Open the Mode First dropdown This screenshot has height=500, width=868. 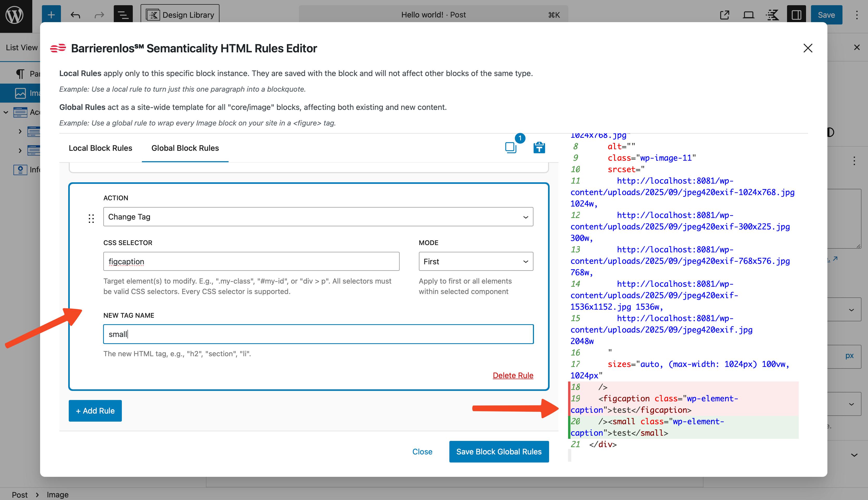point(475,262)
